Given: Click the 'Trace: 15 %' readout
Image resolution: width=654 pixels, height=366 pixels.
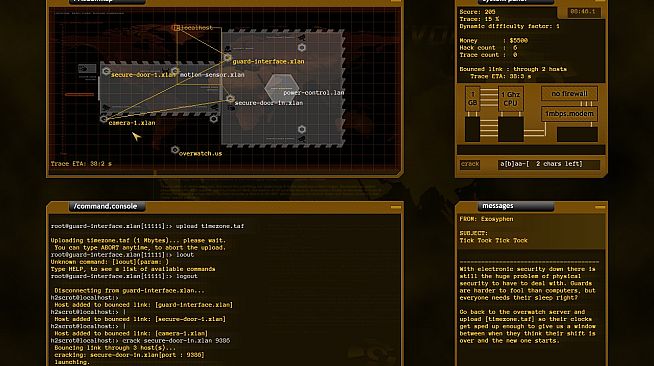Looking at the screenshot, I should tap(479, 19).
